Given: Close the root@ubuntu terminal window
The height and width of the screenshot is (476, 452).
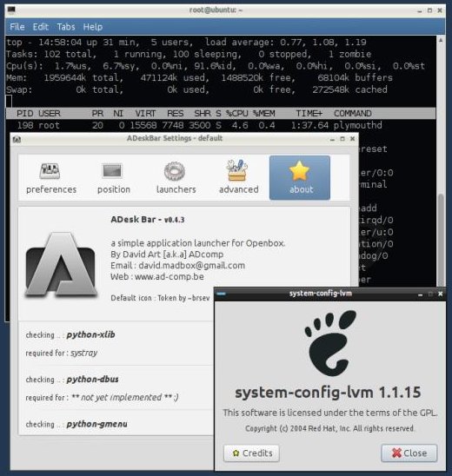Looking at the screenshot, I should (x=440, y=10).
